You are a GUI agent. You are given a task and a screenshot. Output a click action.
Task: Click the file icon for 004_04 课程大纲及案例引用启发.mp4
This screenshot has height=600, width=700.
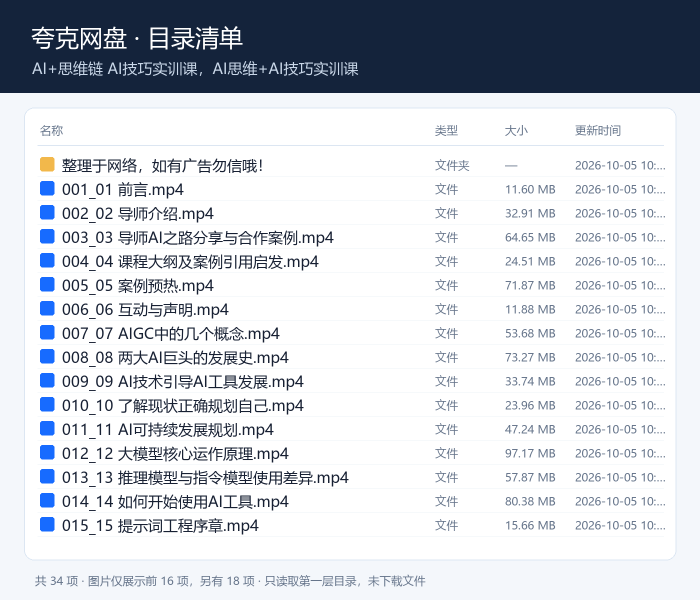(47, 260)
